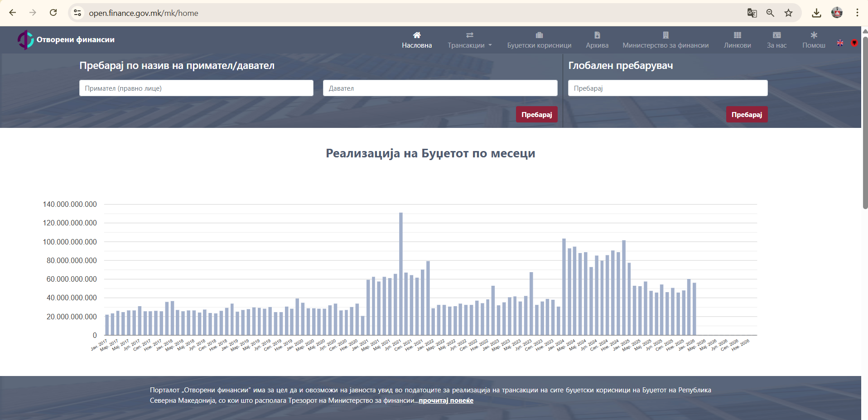Screen dimensions: 868x420
Task: Switch to Albanian with the red flag
Action: coord(855,43)
